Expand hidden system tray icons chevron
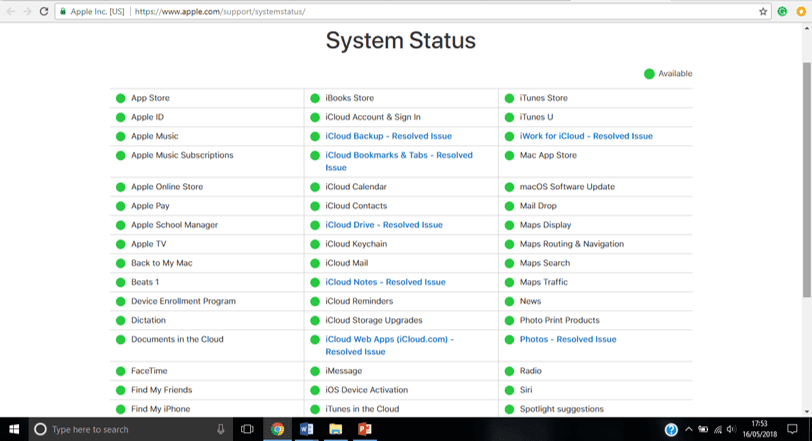This screenshot has width=812, height=441. (x=689, y=429)
